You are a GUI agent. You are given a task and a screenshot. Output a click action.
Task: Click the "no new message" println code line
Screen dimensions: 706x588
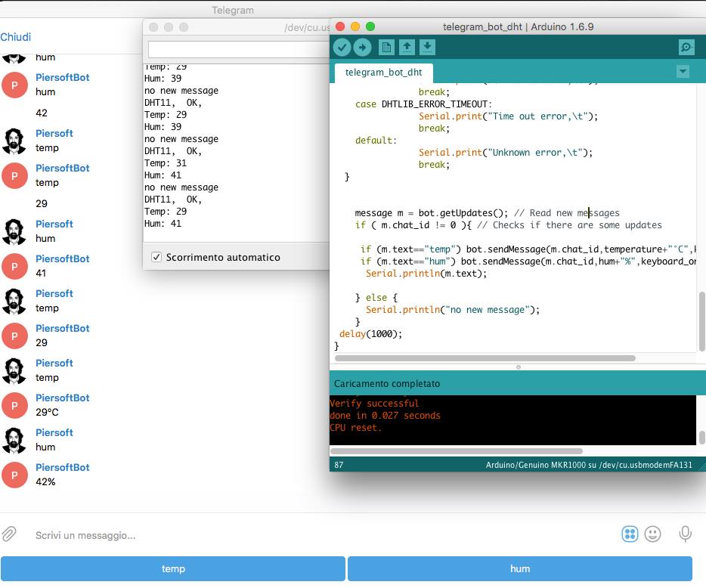(453, 310)
